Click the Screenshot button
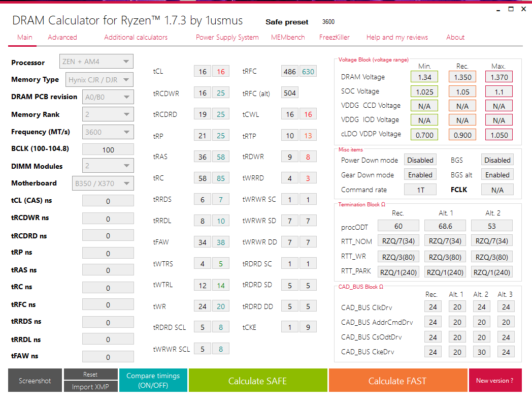Image resolution: width=532 pixels, height=401 pixels. point(35,380)
